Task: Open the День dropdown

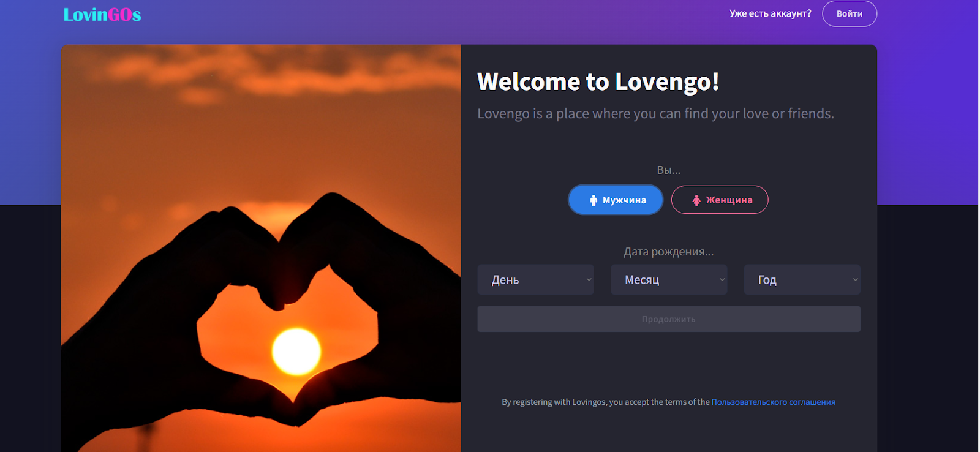Action: coord(535,280)
